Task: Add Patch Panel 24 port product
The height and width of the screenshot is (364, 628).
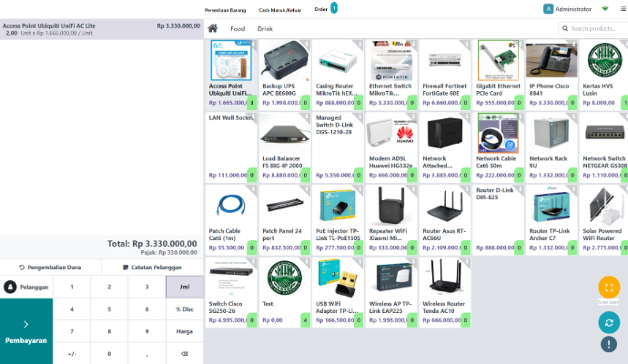Action: click(284, 219)
